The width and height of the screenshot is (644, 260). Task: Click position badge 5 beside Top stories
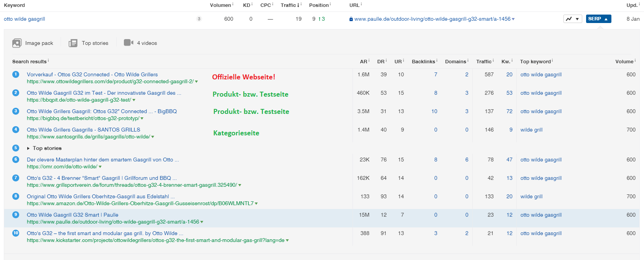point(16,148)
